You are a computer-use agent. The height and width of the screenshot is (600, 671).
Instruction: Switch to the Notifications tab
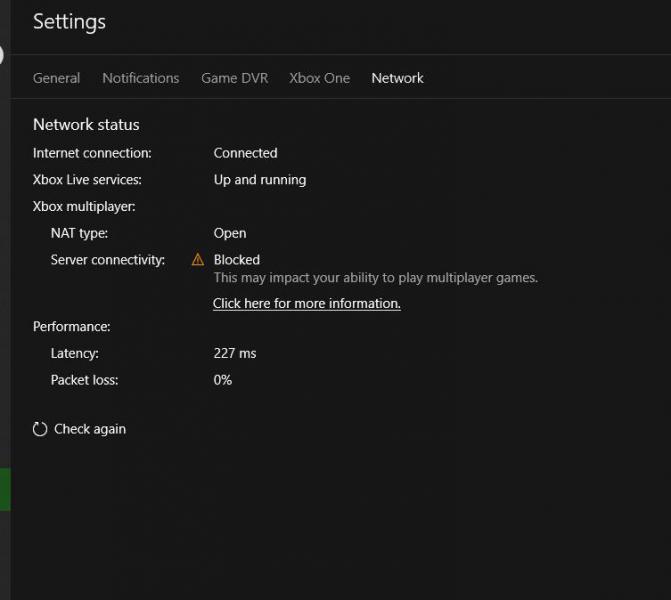pyautogui.click(x=141, y=78)
